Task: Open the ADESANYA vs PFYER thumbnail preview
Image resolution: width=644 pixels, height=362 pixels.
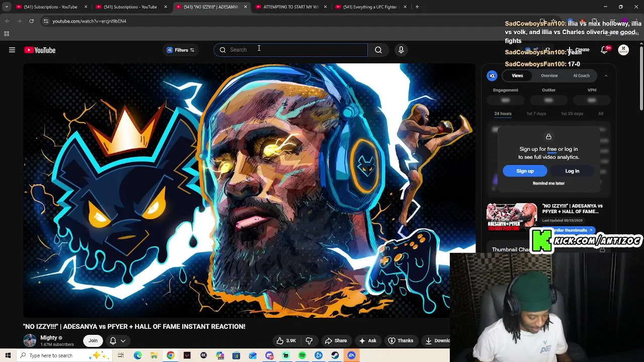Action: [512, 217]
